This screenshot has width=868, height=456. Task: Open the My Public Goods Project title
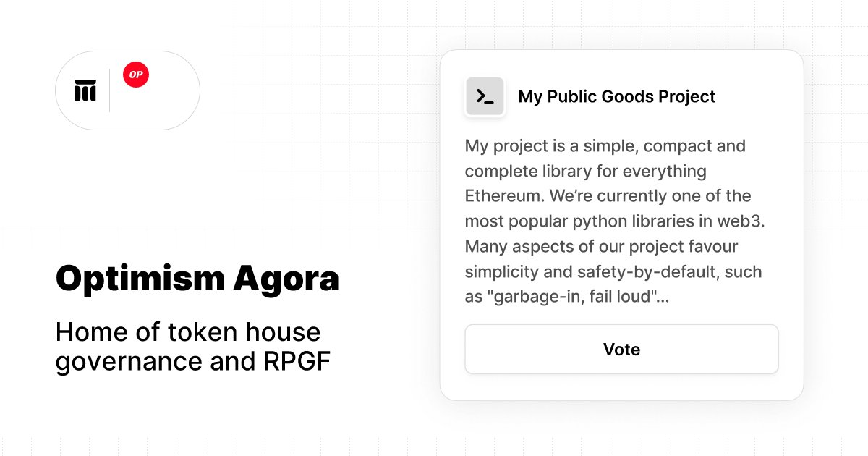617,96
